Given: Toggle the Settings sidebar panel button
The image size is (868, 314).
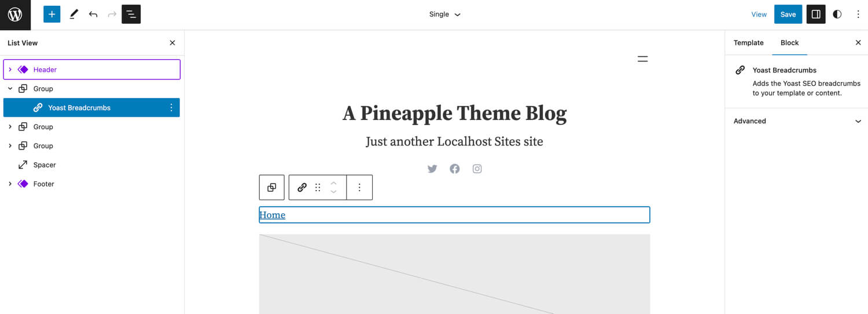Looking at the screenshot, I should click(816, 14).
